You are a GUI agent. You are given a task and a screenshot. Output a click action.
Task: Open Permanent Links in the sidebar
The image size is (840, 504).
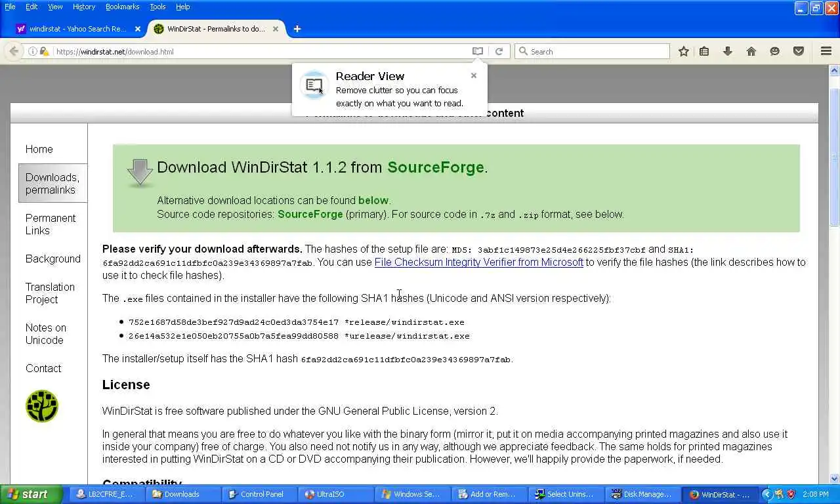pyautogui.click(x=51, y=224)
